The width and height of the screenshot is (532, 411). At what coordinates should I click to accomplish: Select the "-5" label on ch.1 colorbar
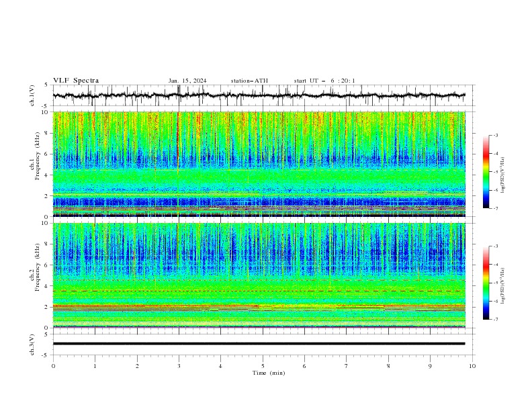coord(496,172)
